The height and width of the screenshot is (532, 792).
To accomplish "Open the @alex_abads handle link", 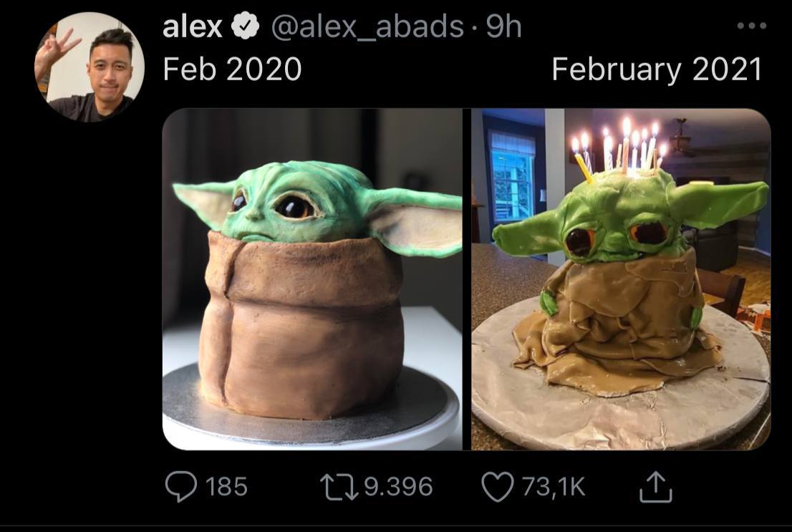I will coord(367,26).
